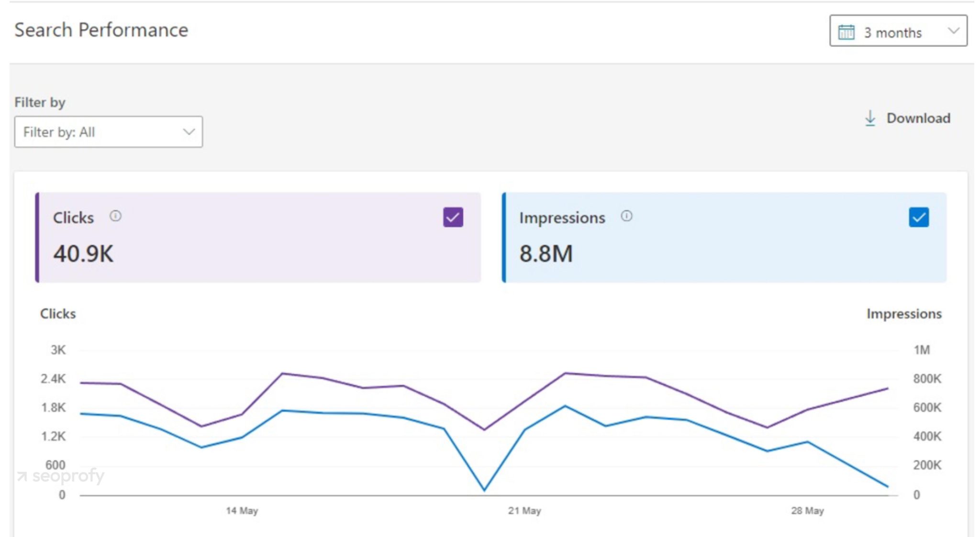Open the info tooltip next to Clicks
The height and width of the screenshot is (537, 980).
[116, 216]
